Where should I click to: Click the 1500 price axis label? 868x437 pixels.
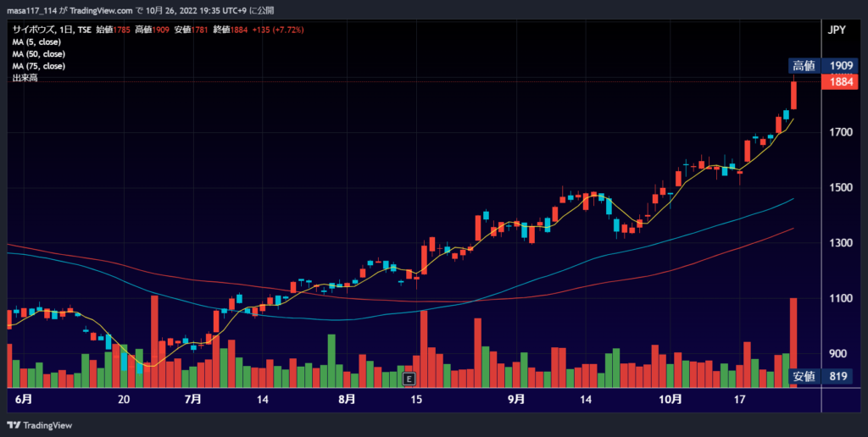[841, 187]
